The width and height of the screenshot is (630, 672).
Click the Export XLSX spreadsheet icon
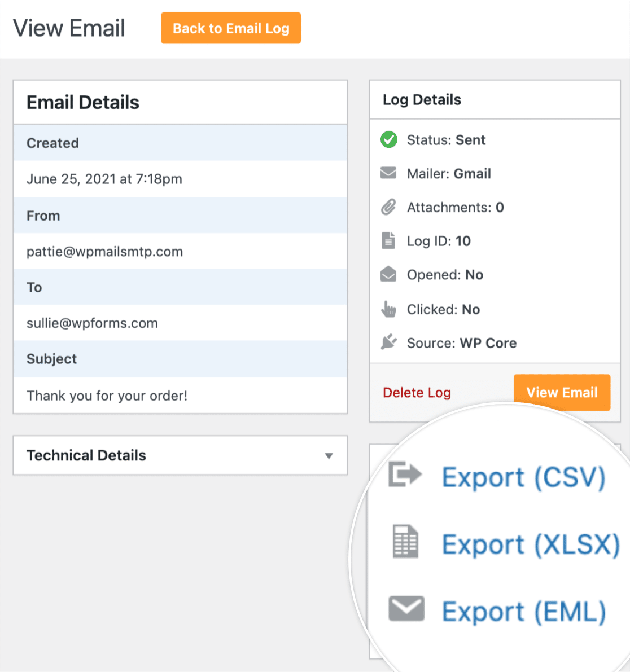(x=405, y=541)
